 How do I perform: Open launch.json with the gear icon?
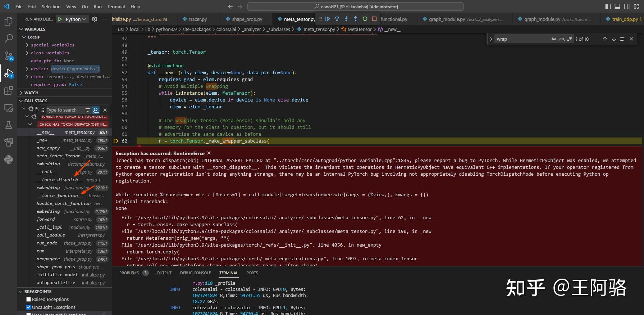(95, 19)
